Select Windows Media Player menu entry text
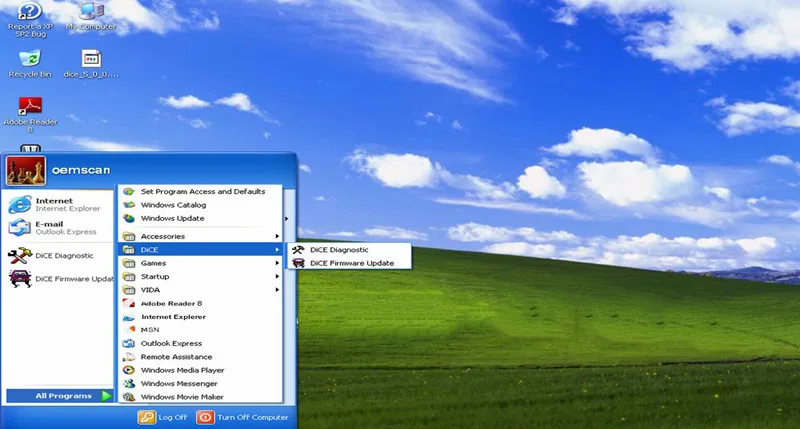Image resolution: width=800 pixels, height=429 pixels. [x=183, y=370]
